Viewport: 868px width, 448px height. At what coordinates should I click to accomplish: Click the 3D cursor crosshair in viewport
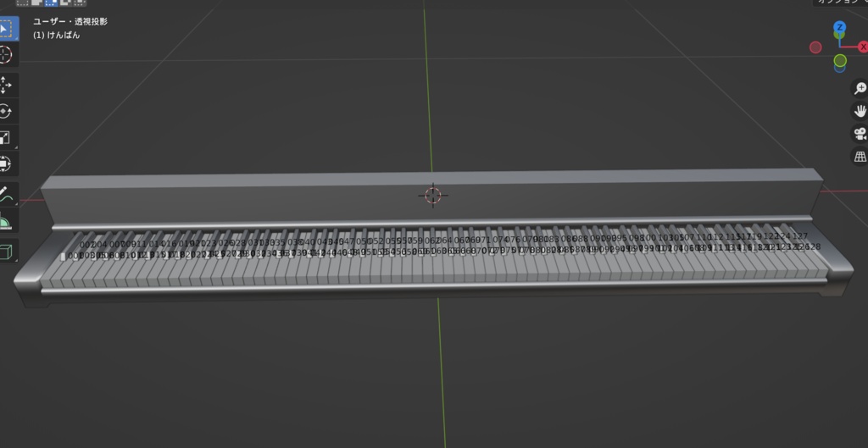433,196
